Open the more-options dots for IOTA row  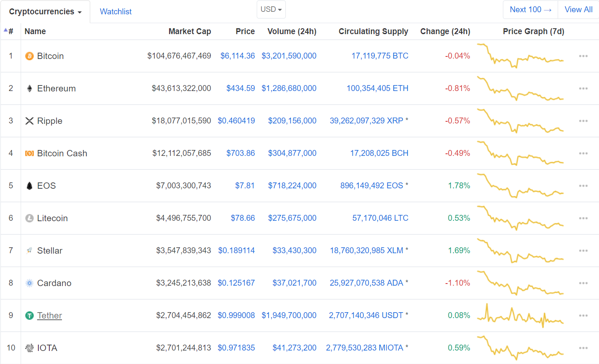tap(583, 348)
